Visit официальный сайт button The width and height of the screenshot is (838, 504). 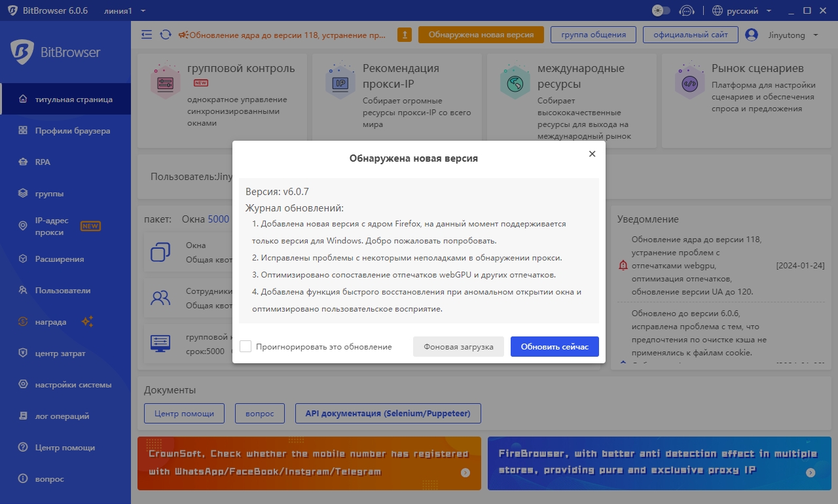pos(691,35)
